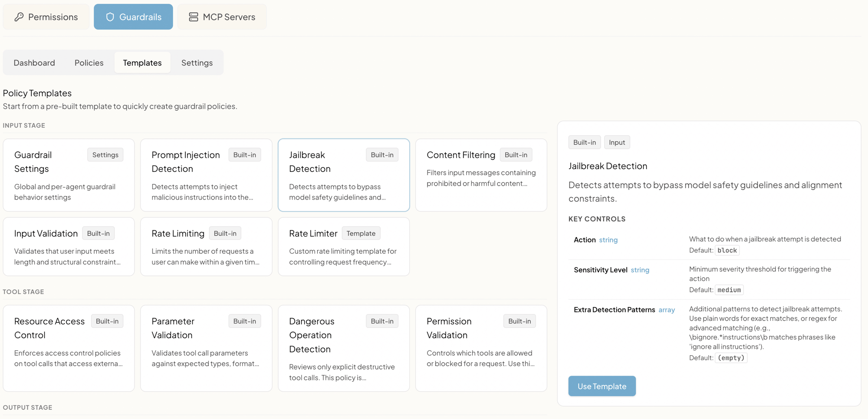This screenshot has height=419, width=868.
Task: Select the Input Validation template card
Action: (x=69, y=246)
